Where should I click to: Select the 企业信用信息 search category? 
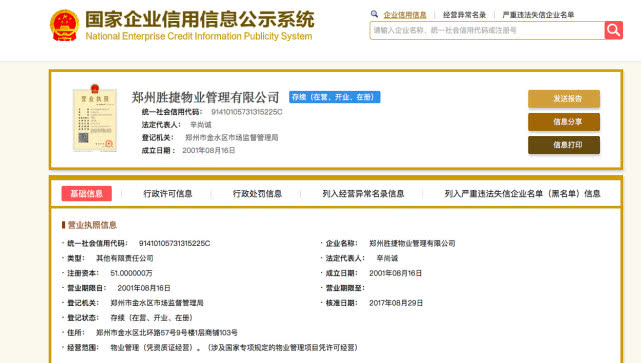point(405,15)
